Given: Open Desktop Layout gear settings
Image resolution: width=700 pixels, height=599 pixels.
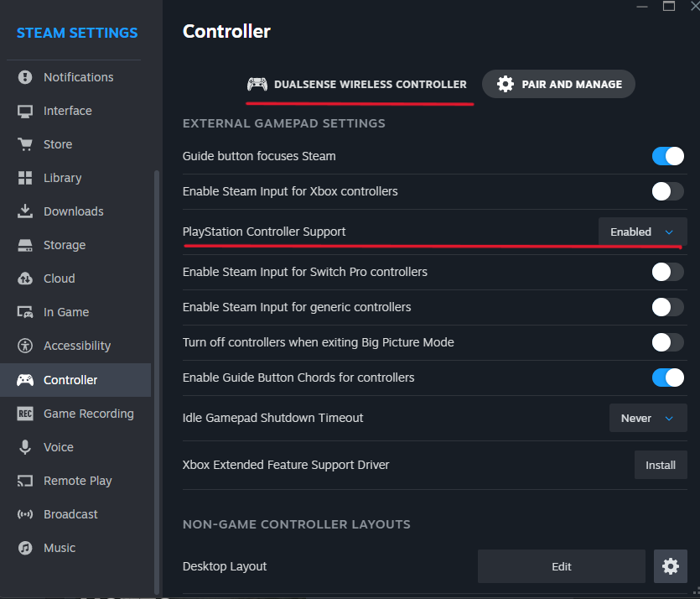Looking at the screenshot, I should [670, 566].
